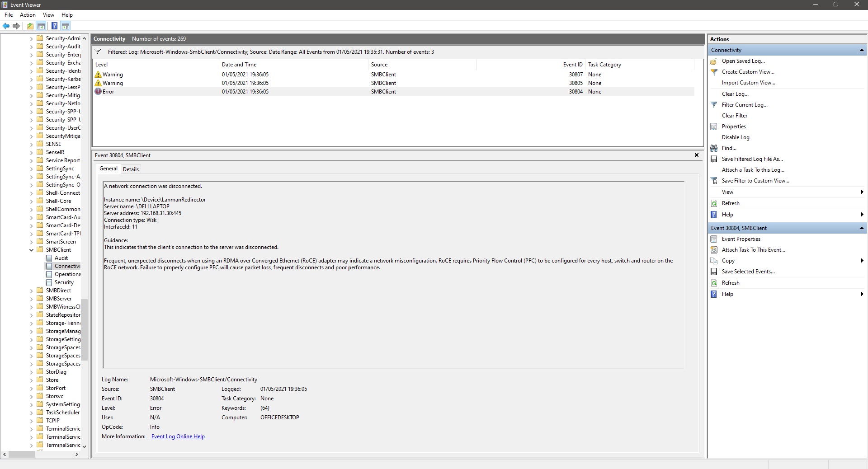Click the Error level icon on event 30804
868x469 pixels.
98,92
